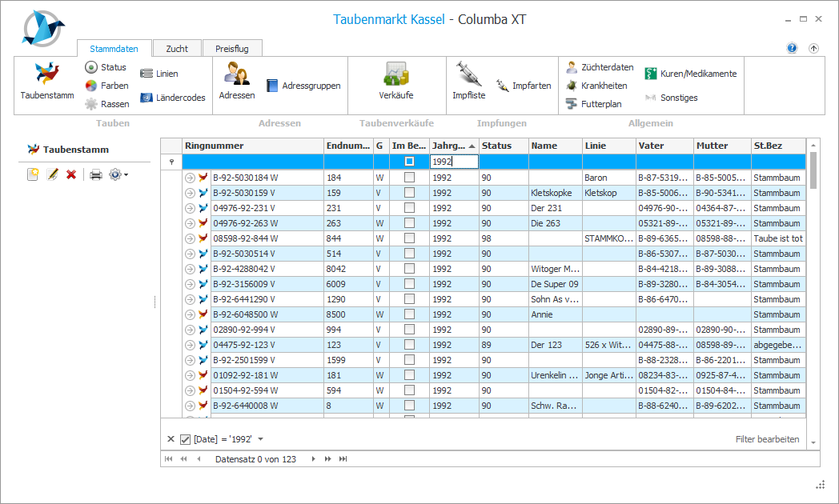Viewport: 839px width, 504px height.
Task: Toggle the active filter checkbox [Date] = '1992'
Action: point(185,439)
